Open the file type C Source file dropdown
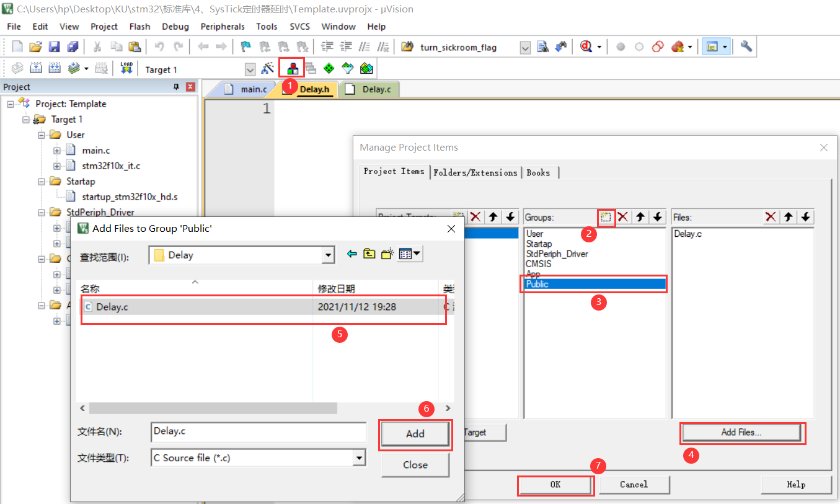This screenshot has height=504, width=840. tap(359, 458)
